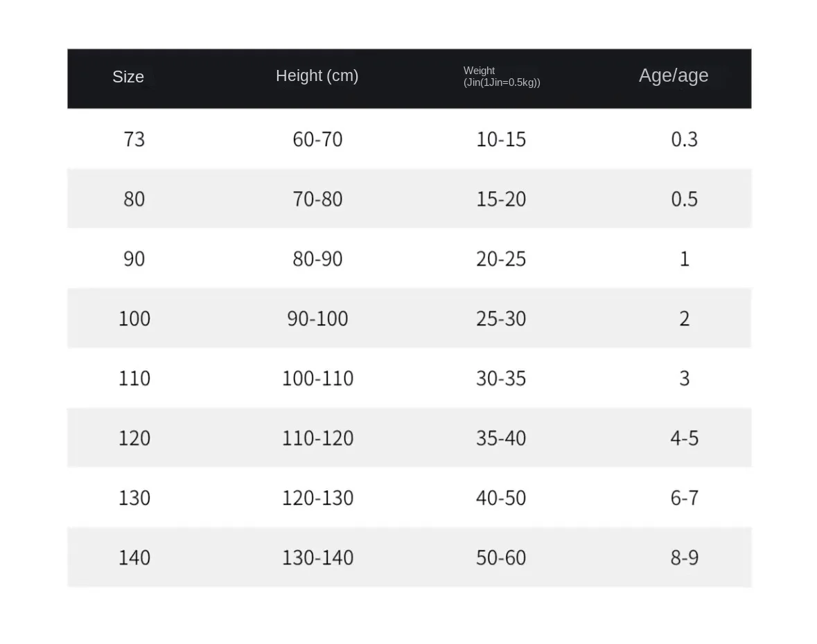
Task: Click the Weight (Jin) column header
Action: (501, 77)
